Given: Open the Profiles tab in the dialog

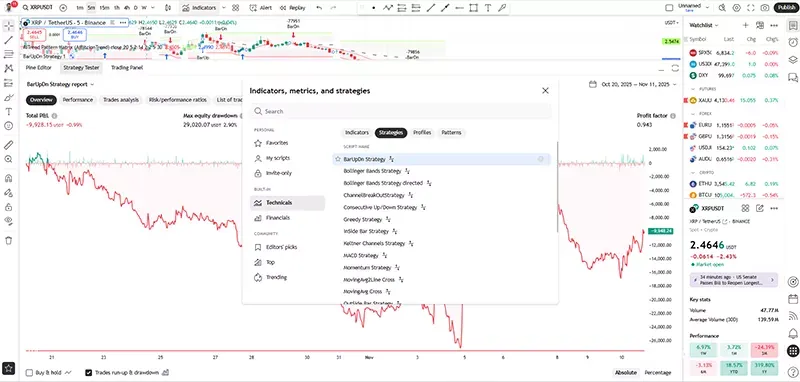Looking at the screenshot, I should 422,133.
